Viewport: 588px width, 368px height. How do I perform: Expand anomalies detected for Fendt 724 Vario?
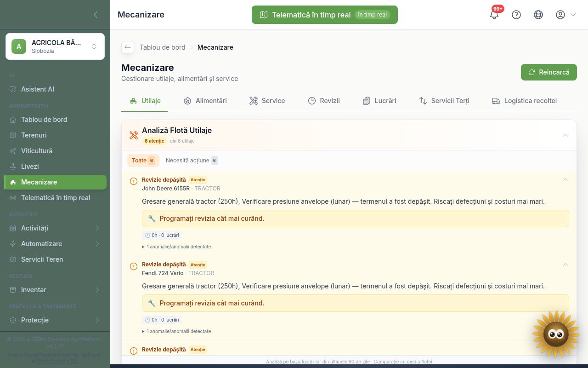click(176, 331)
